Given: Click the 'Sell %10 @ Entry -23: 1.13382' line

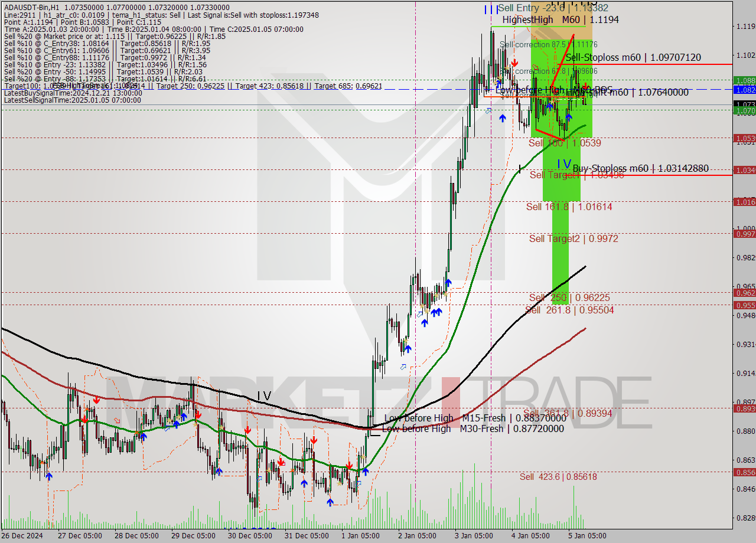Looking at the screenshot, I should coord(105,65).
